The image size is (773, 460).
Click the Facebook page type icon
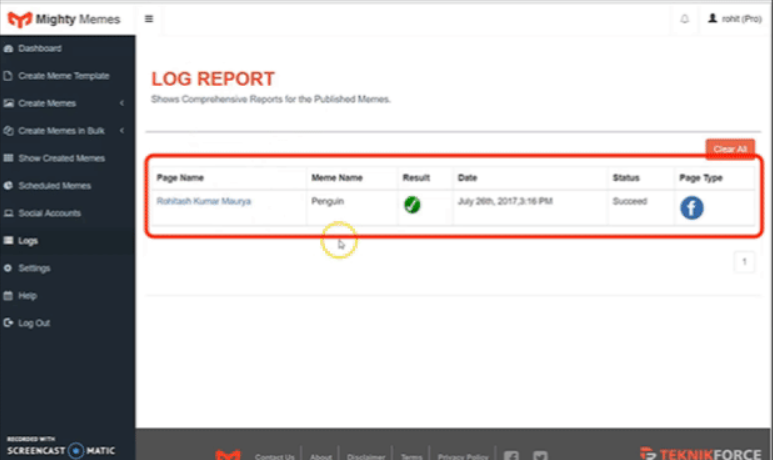point(691,208)
